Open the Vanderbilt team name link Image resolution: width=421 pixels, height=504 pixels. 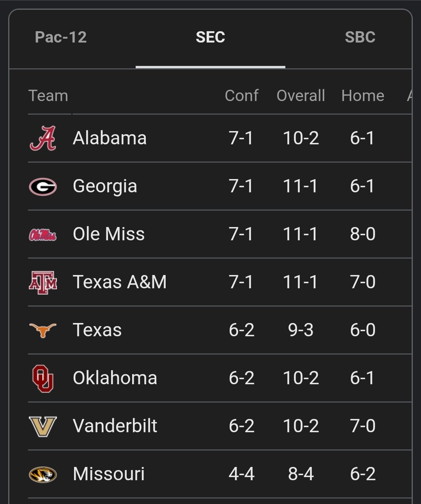pyautogui.click(x=115, y=426)
